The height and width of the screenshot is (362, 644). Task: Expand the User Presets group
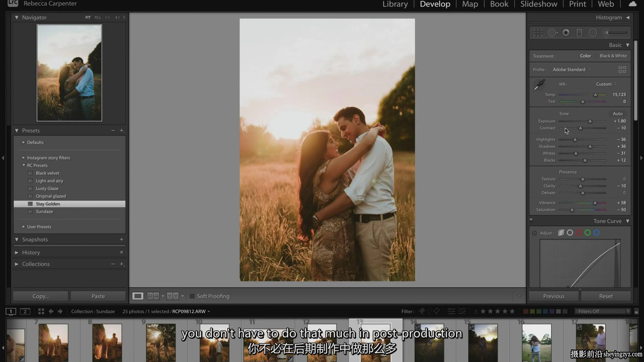(23, 227)
